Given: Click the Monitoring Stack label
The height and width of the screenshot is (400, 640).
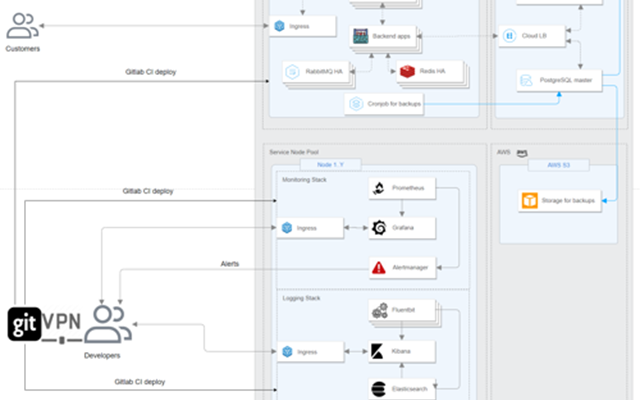Looking at the screenshot, I should [x=304, y=180].
